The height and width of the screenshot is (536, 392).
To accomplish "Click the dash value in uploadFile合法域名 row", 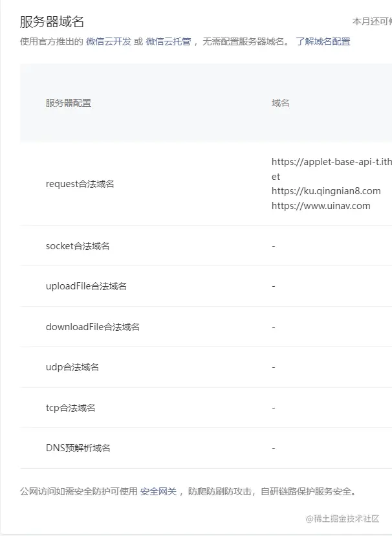I will 274,286.
